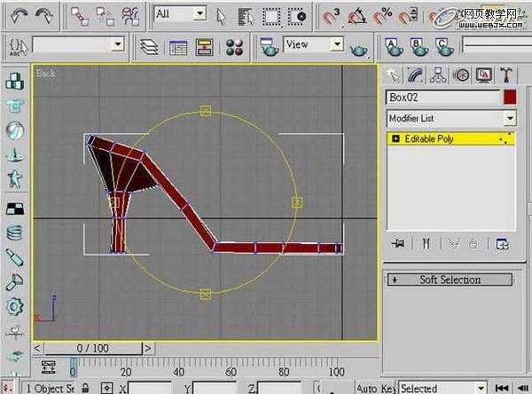The width and height of the screenshot is (532, 394).
Task: Click the reactor stacked-cubes collection icon
Action: [15, 81]
